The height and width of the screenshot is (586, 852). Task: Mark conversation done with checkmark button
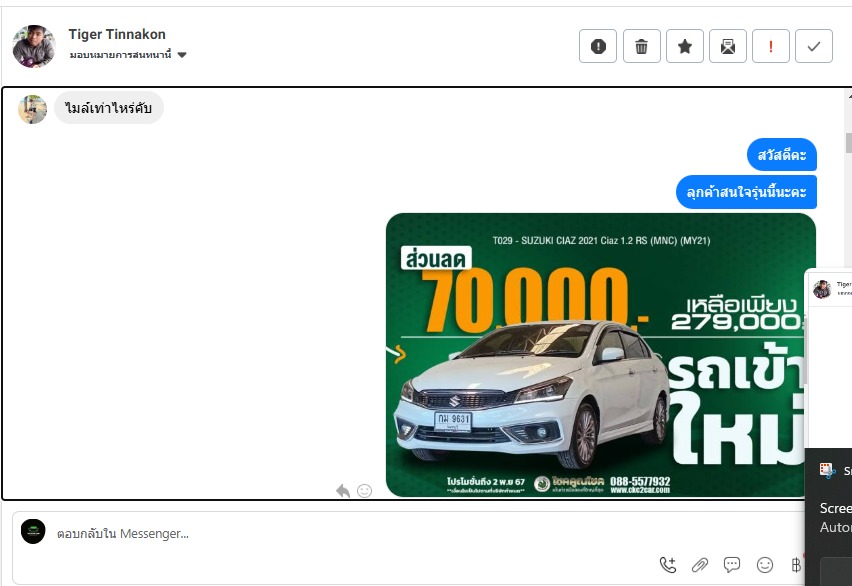tap(813, 46)
